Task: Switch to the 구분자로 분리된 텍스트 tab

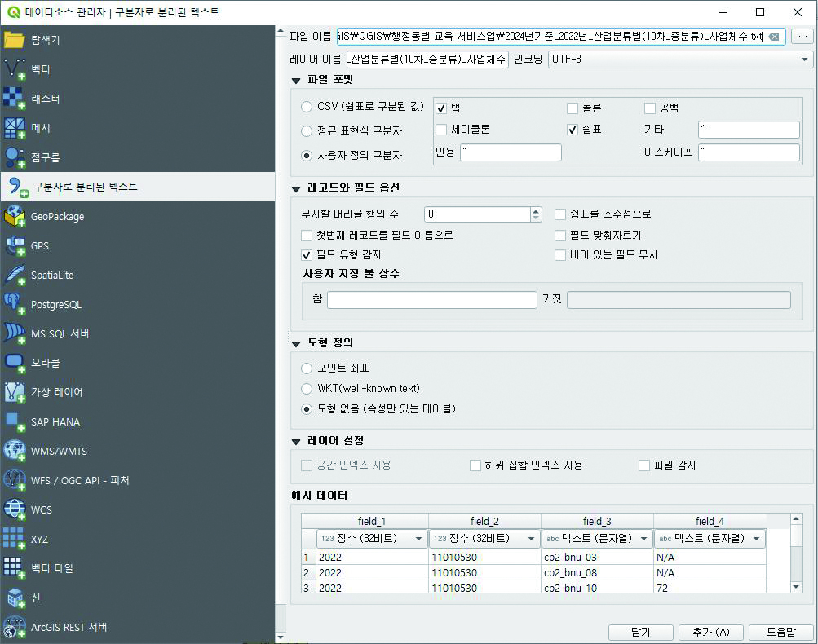Action: click(x=85, y=187)
